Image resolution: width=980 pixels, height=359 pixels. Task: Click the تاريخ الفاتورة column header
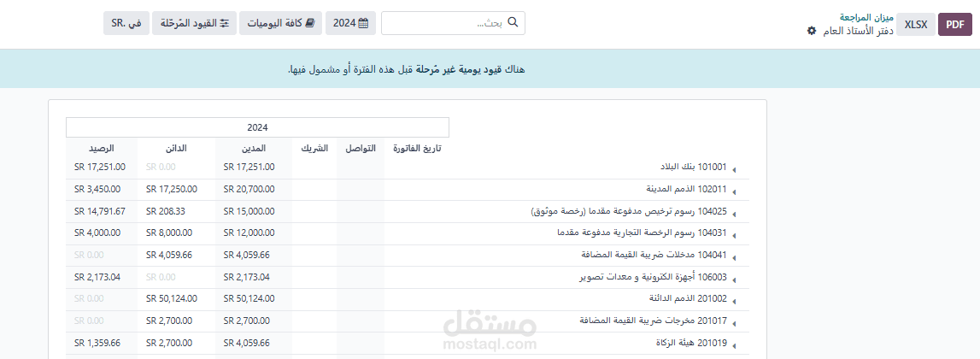(418, 148)
